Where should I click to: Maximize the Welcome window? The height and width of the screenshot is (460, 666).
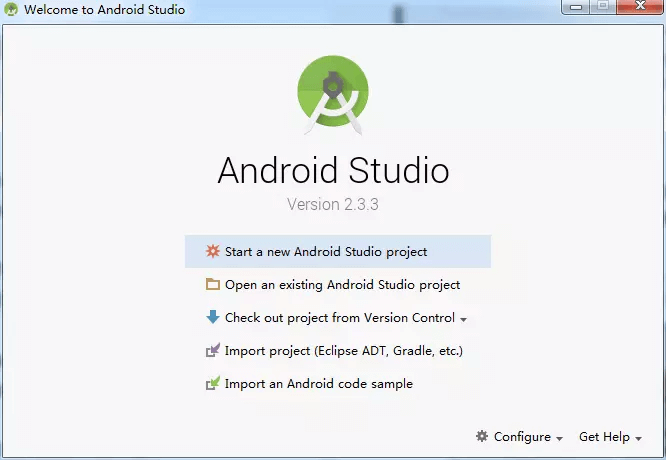603,7
